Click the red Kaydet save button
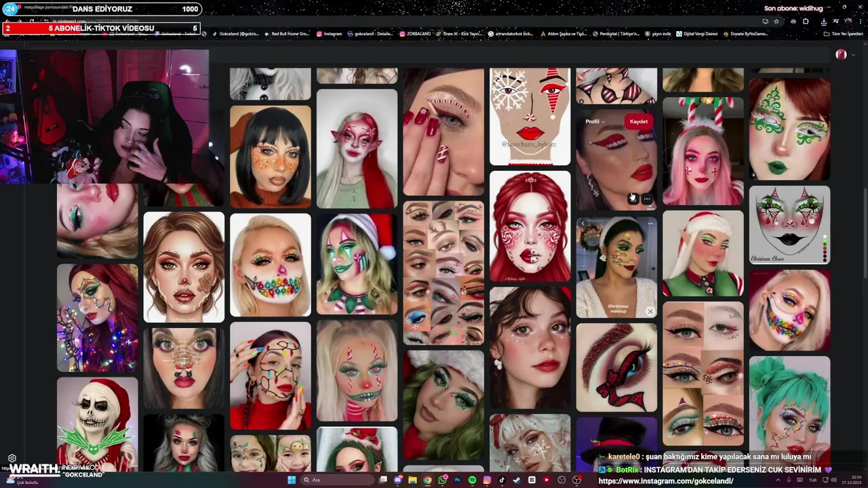The image size is (868, 488). tap(639, 121)
